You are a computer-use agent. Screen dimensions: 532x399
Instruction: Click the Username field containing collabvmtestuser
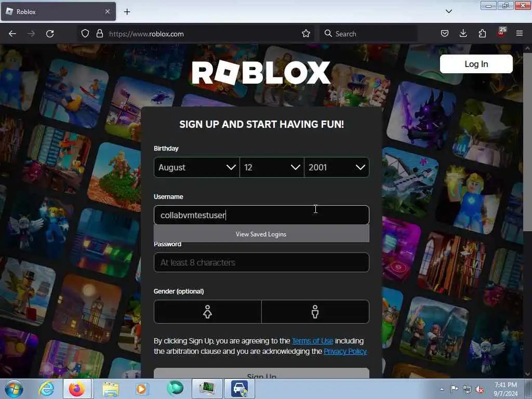pos(261,215)
